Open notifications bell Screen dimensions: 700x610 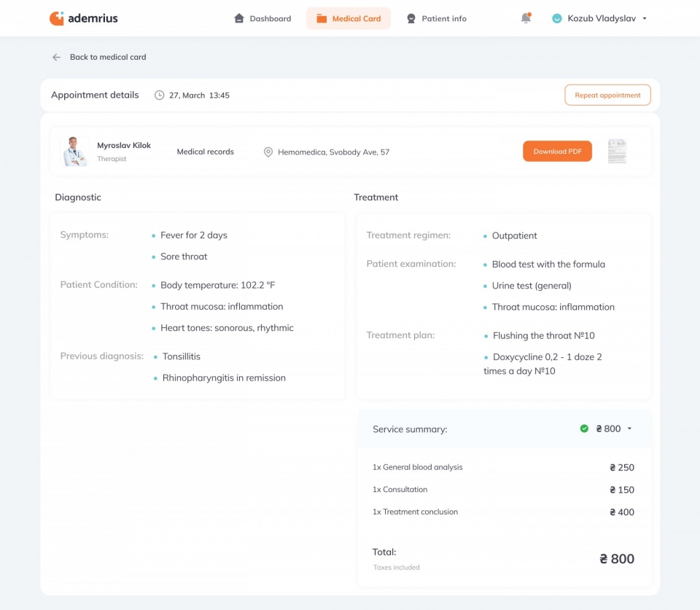[526, 19]
